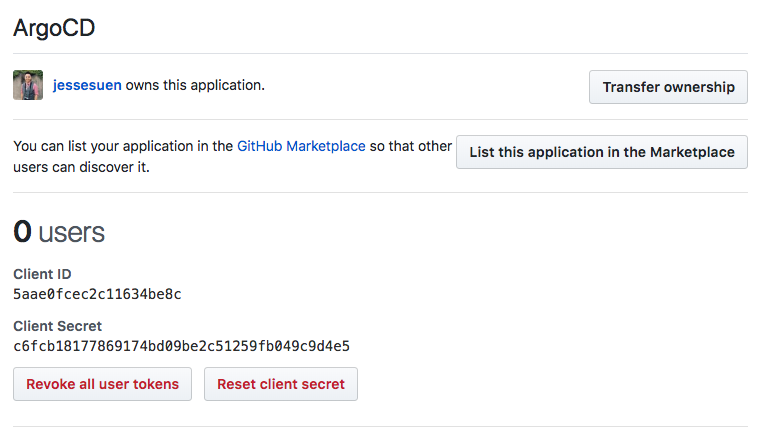
Task: Click the Client ID label
Action: pyautogui.click(x=42, y=274)
